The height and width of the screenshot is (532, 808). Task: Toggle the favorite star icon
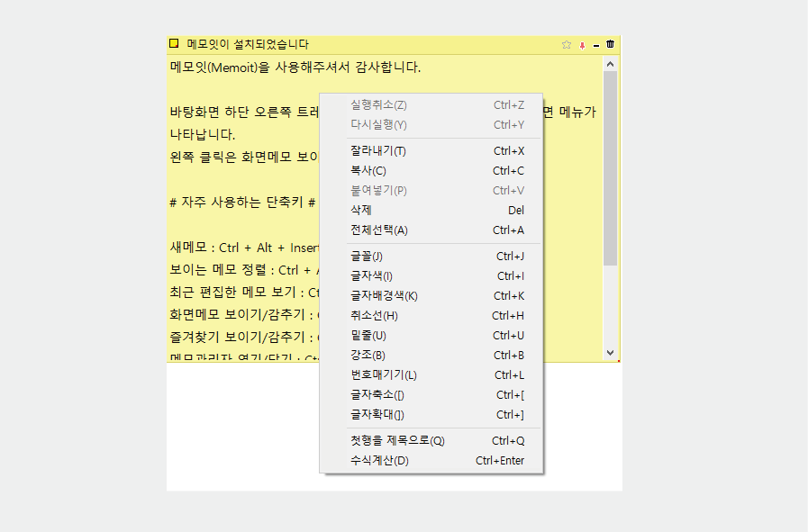567,45
